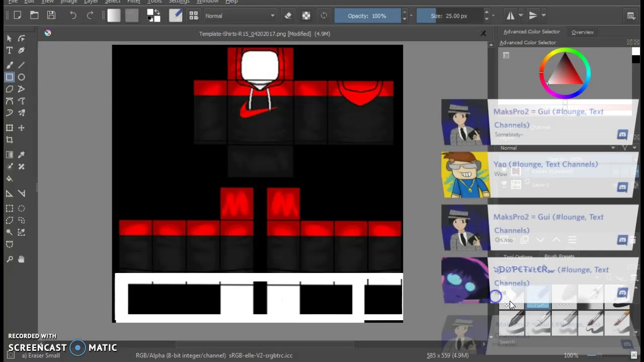This screenshot has width=644, height=362.
Task: Select the Measure tool
Action: pos(22,194)
